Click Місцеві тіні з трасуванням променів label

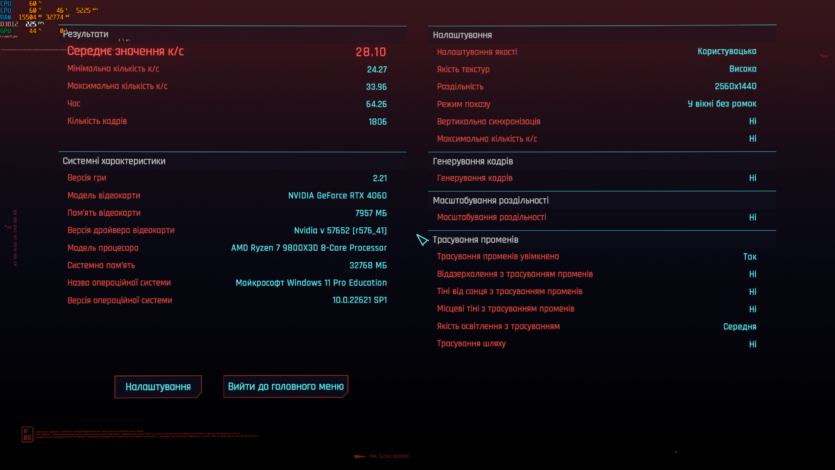[x=505, y=309]
